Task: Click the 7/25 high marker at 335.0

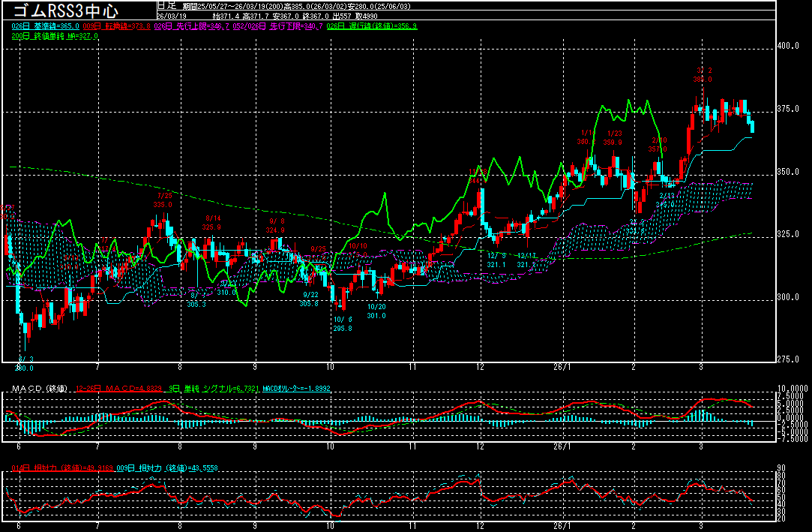Action: tap(164, 200)
